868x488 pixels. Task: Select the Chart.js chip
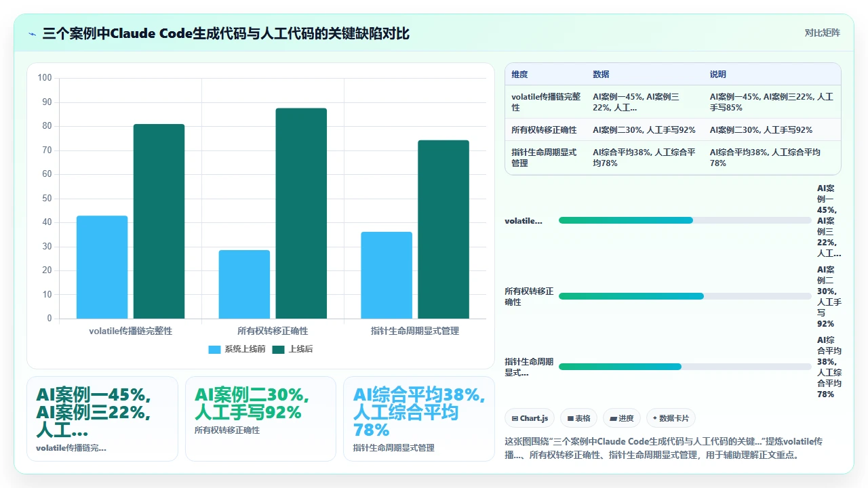pyautogui.click(x=530, y=418)
